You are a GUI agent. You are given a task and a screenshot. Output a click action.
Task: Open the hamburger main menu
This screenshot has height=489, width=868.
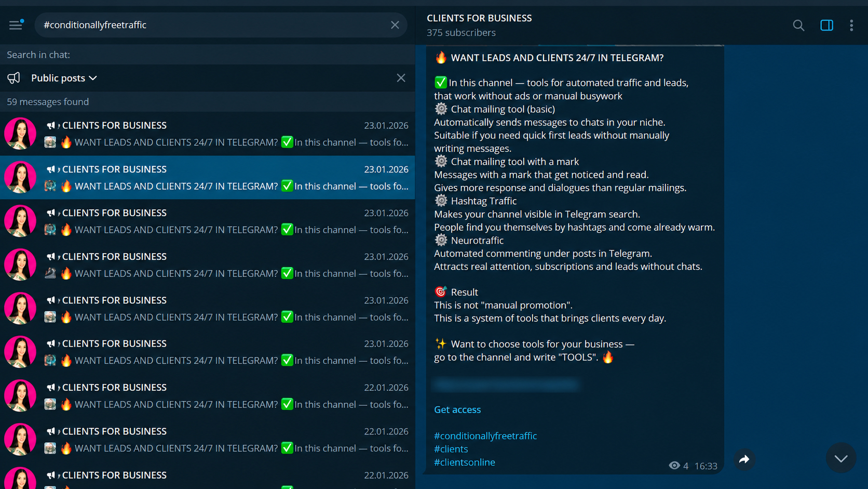tap(16, 24)
